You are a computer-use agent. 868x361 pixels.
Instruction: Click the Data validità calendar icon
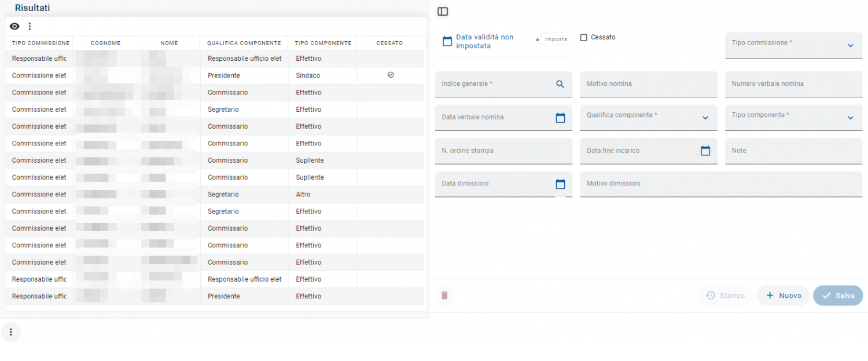click(447, 41)
